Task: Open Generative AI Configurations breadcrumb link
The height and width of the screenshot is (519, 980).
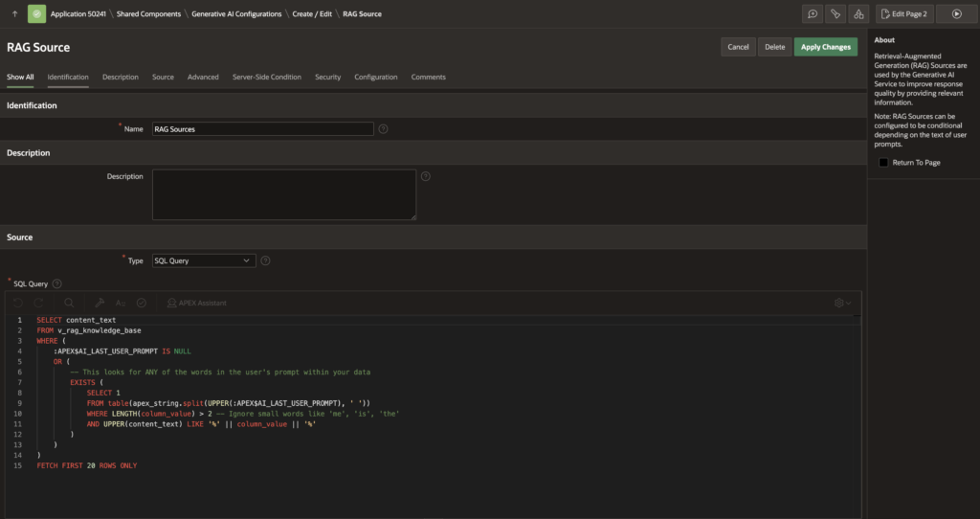Action: 236,14
